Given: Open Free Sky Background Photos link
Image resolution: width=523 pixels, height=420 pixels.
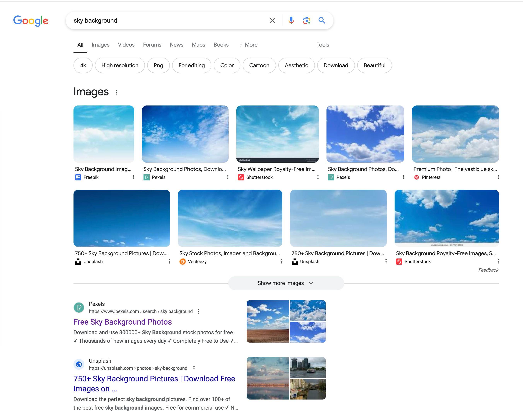Looking at the screenshot, I should pyautogui.click(x=122, y=322).
